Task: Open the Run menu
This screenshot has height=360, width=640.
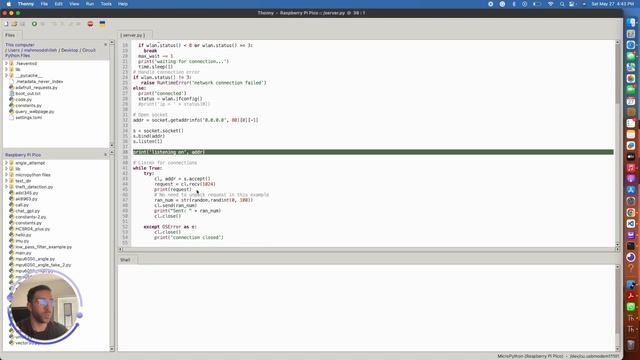Action: 90,4
